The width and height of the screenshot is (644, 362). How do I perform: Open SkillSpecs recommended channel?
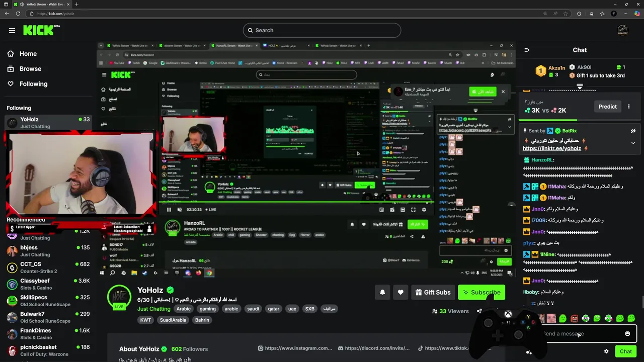pyautogui.click(x=48, y=301)
